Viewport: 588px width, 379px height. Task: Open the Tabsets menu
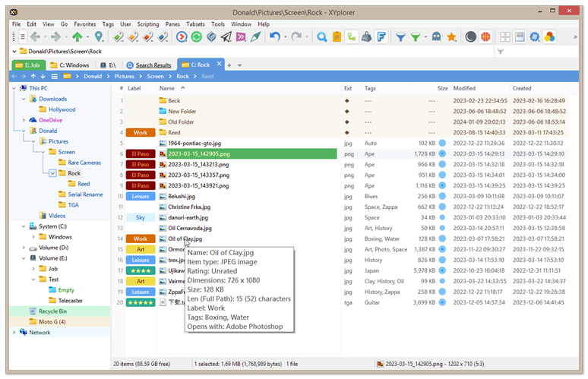(x=198, y=24)
